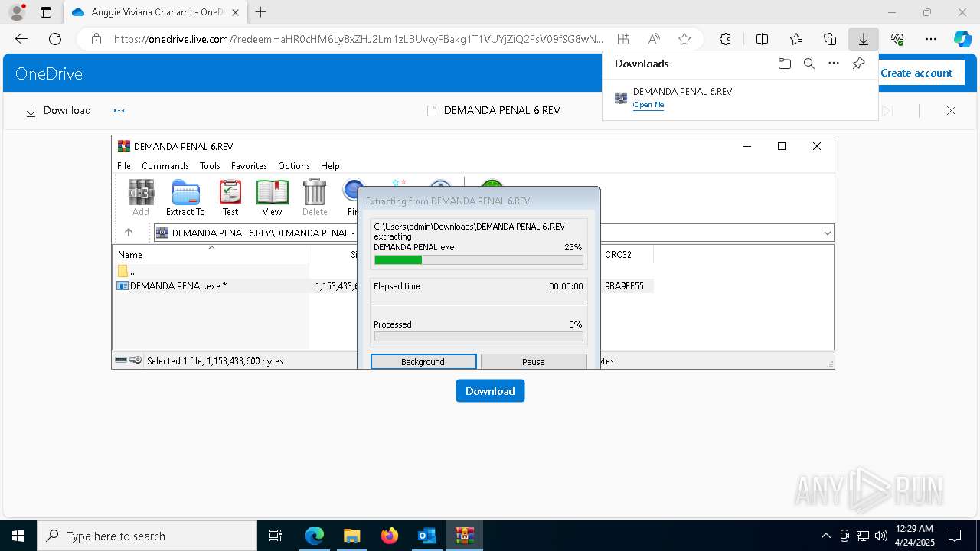980x551 pixels.
Task: Click the browser Downloads toolbar icon
Action: tap(864, 39)
